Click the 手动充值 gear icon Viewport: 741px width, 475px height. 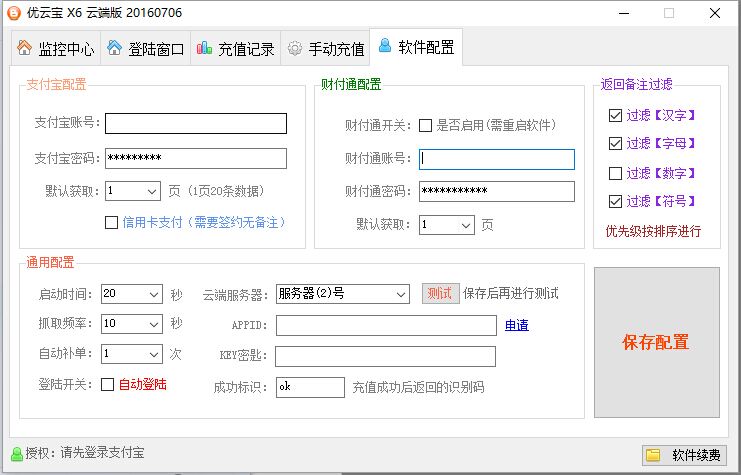[295, 48]
